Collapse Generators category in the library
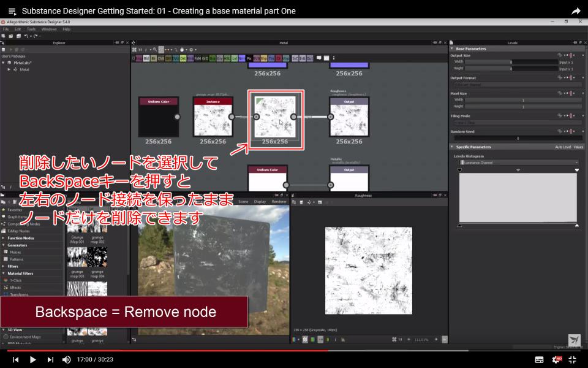The width and height of the screenshot is (588, 368). tap(4, 245)
